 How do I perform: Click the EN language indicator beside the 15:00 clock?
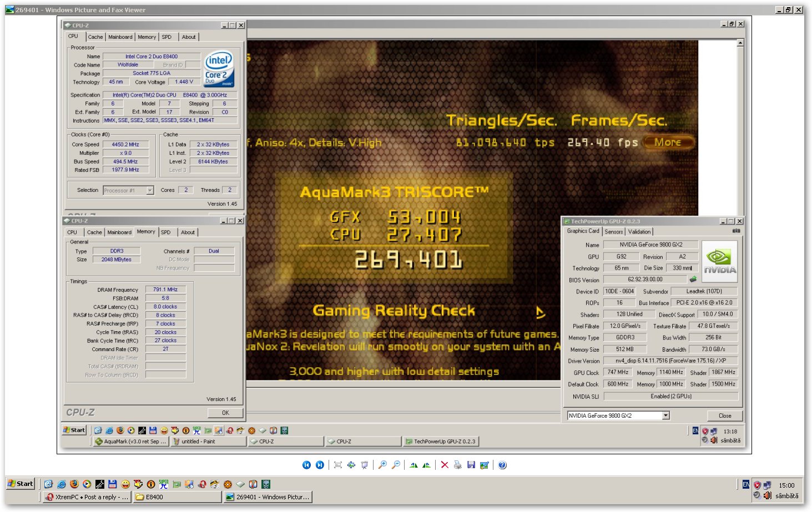point(745,484)
